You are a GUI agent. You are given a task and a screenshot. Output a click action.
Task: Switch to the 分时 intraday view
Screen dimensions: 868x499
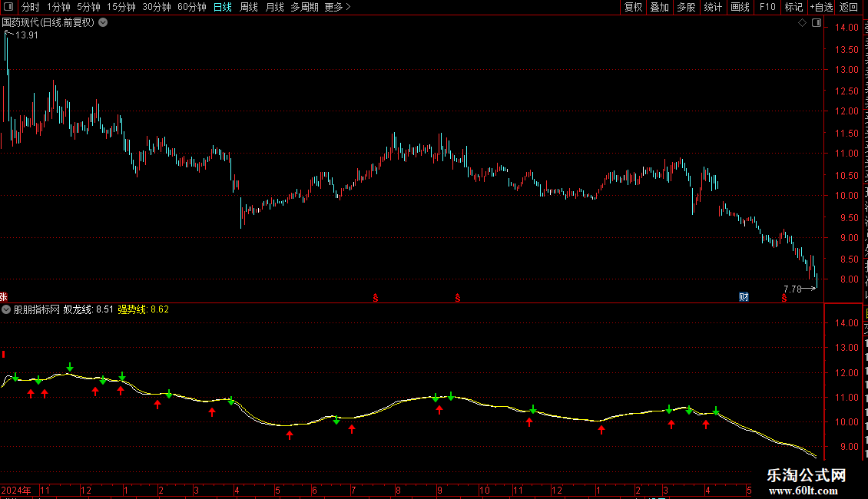coord(31,7)
